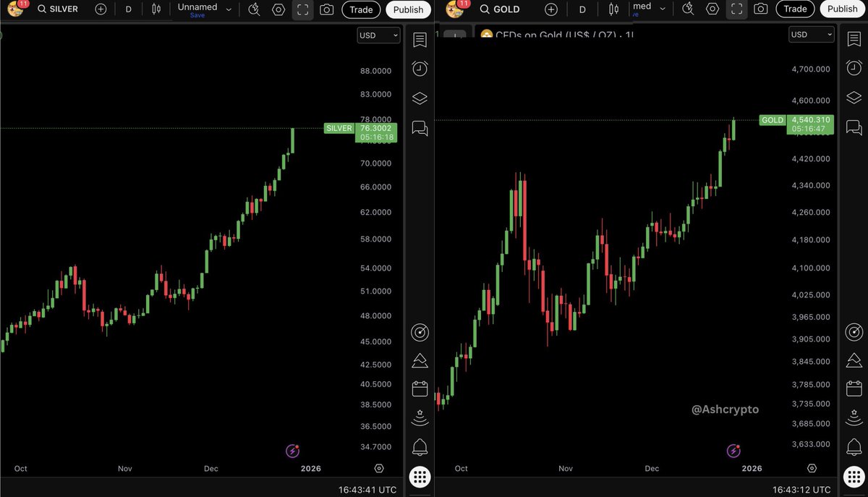
Task: Open the calendar icon in Silver sidebar
Action: (x=420, y=388)
